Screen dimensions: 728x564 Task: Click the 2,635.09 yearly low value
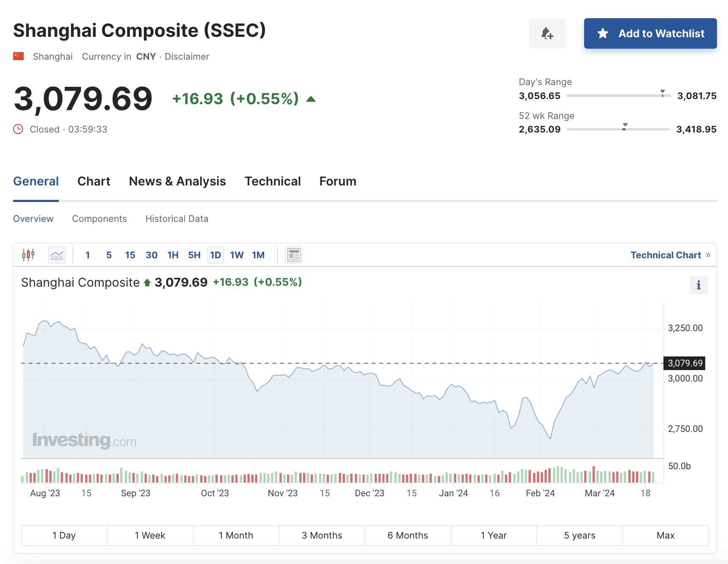point(540,129)
